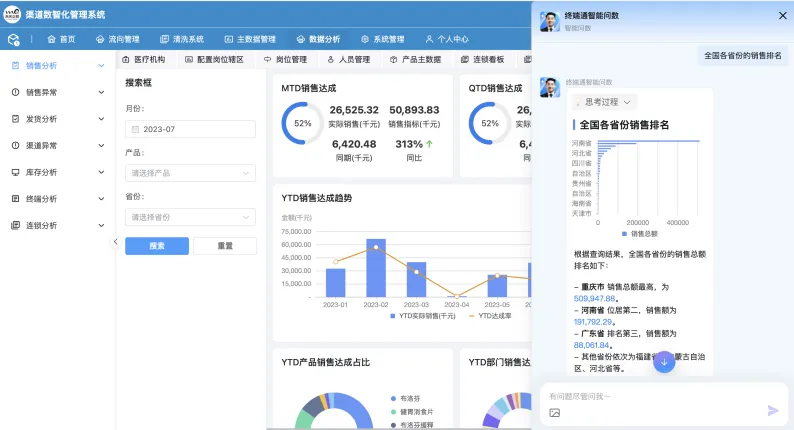
Task: Switch to the 连锁看板 tab
Action: 483,59
